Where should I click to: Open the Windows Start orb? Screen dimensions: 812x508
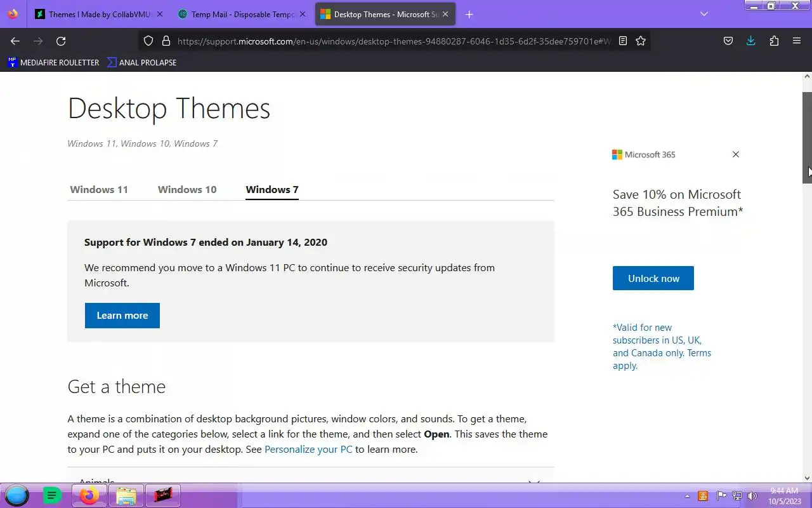coord(17,495)
